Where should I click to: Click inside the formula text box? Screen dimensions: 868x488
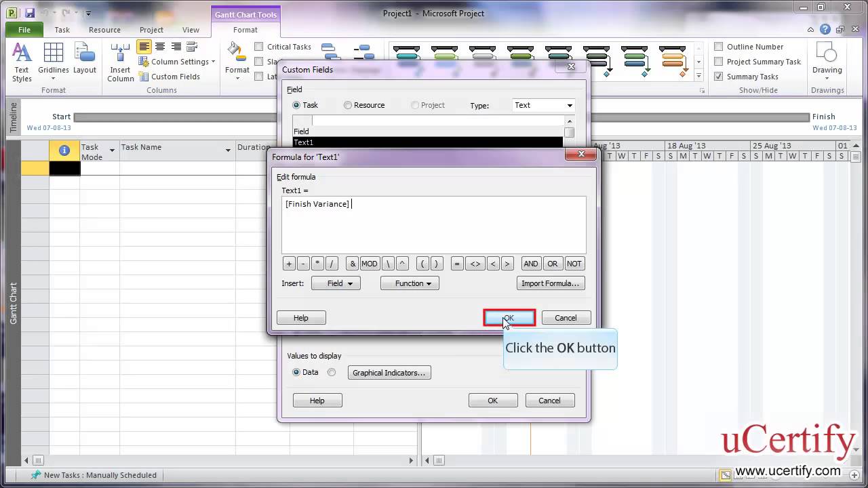pos(434,225)
